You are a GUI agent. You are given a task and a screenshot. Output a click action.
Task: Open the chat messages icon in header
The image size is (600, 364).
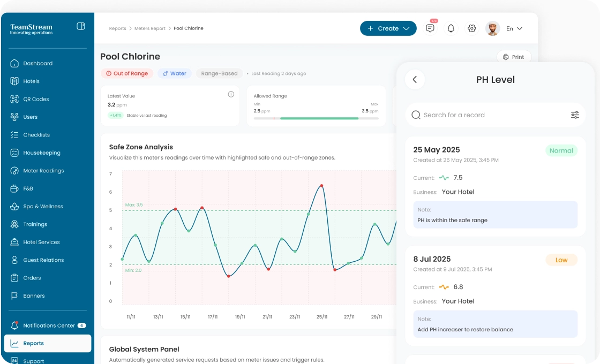pos(430,29)
